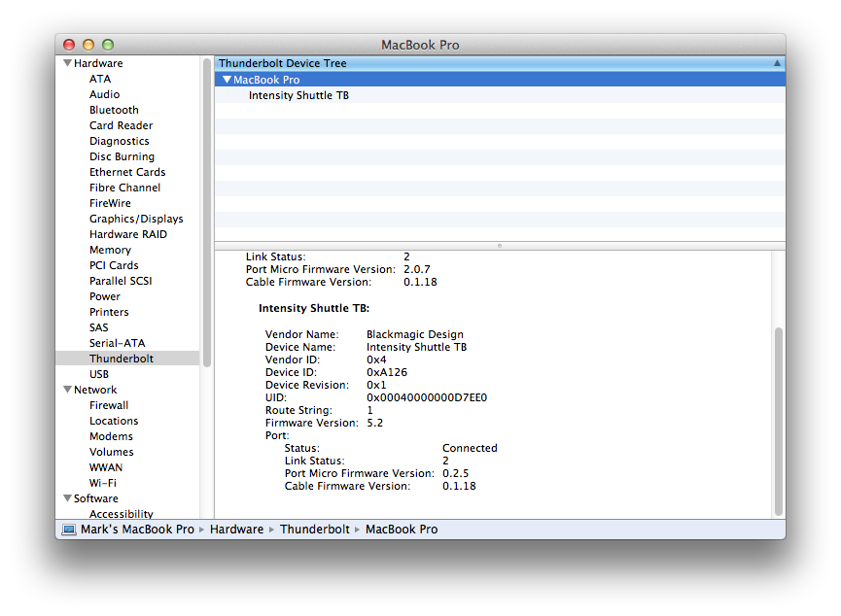The image size is (841, 616).
Task: Click the Hardware category label
Action: point(98,63)
